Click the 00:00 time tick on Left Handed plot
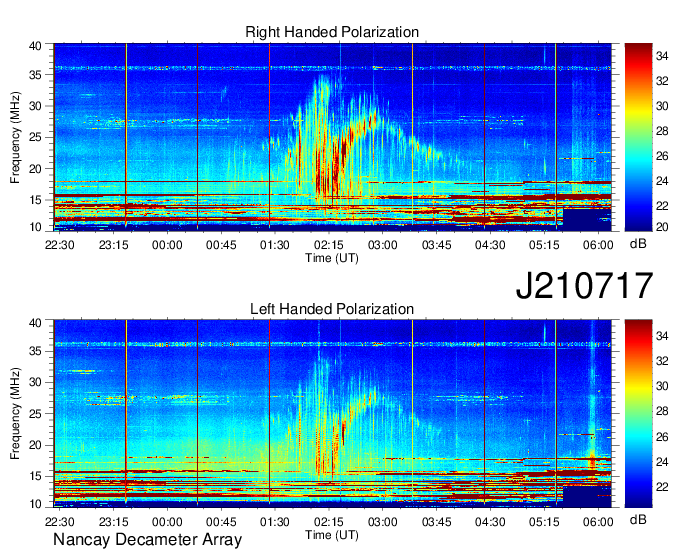The height and width of the screenshot is (552, 680). [x=167, y=522]
